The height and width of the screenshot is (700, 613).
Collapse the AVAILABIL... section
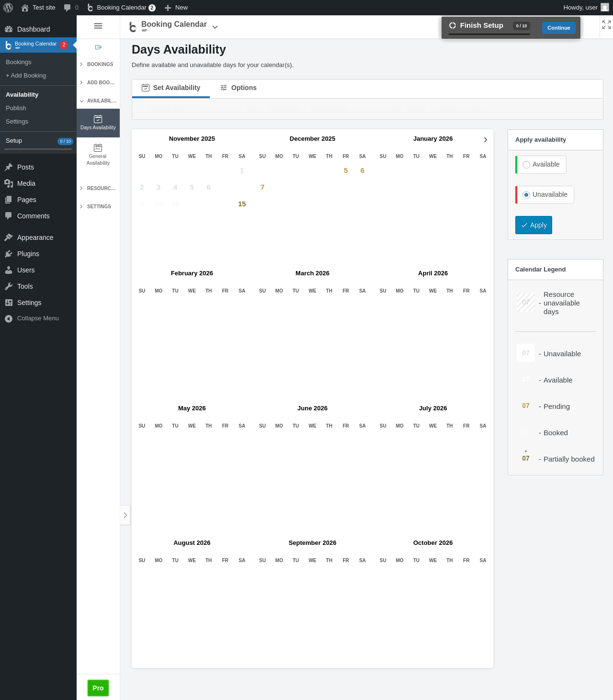98,101
